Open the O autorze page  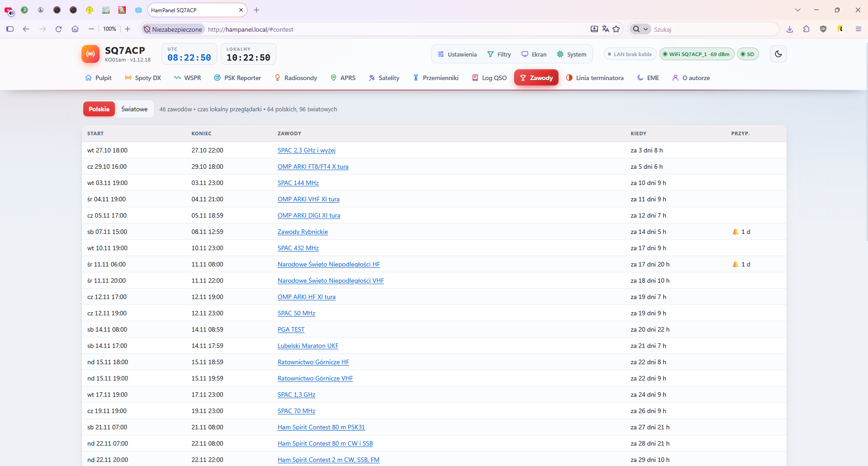click(691, 78)
